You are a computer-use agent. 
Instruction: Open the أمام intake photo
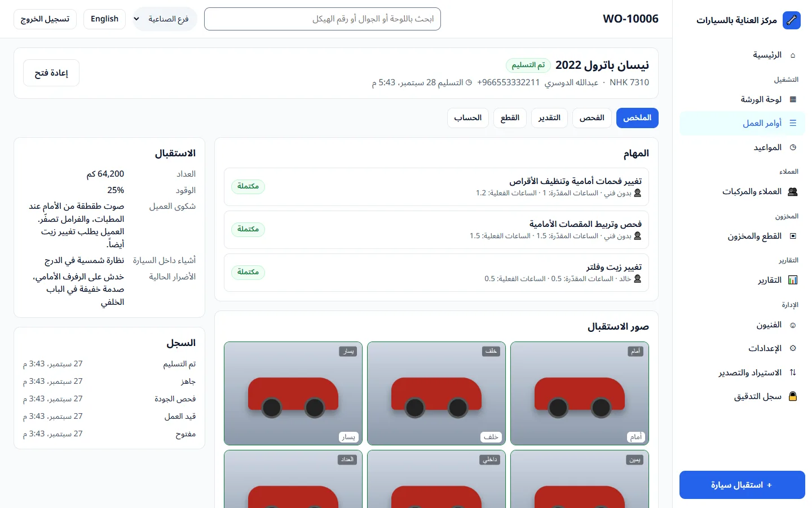[x=580, y=393]
